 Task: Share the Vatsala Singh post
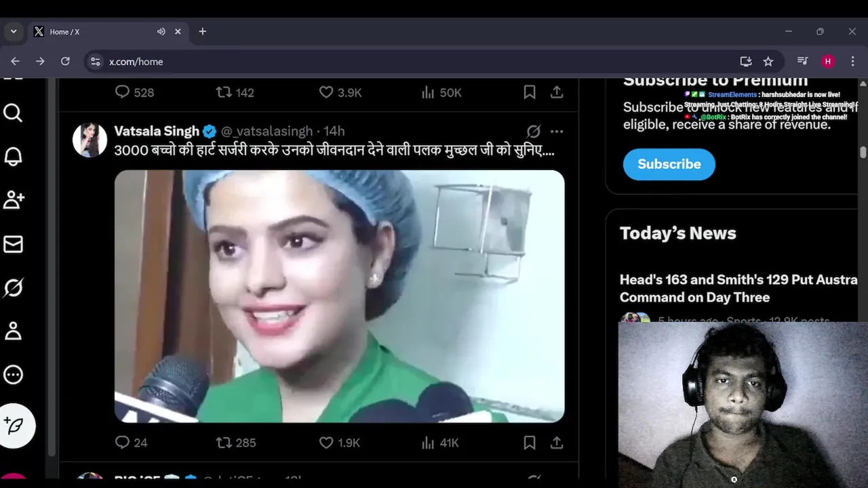(557, 443)
